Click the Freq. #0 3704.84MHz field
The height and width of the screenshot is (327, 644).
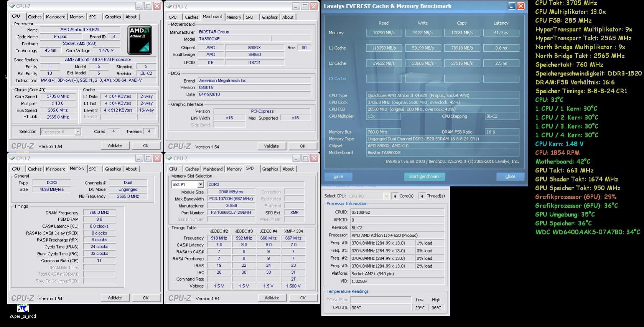click(x=383, y=243)
